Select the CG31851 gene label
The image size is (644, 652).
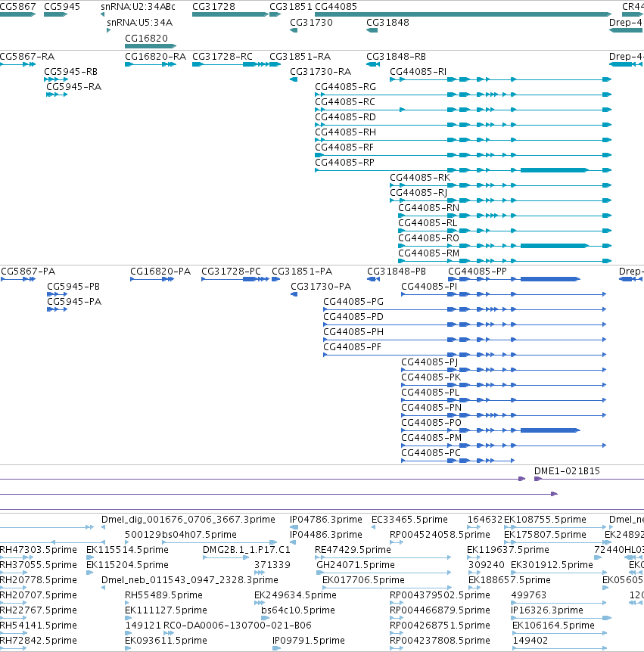(291, 7)
